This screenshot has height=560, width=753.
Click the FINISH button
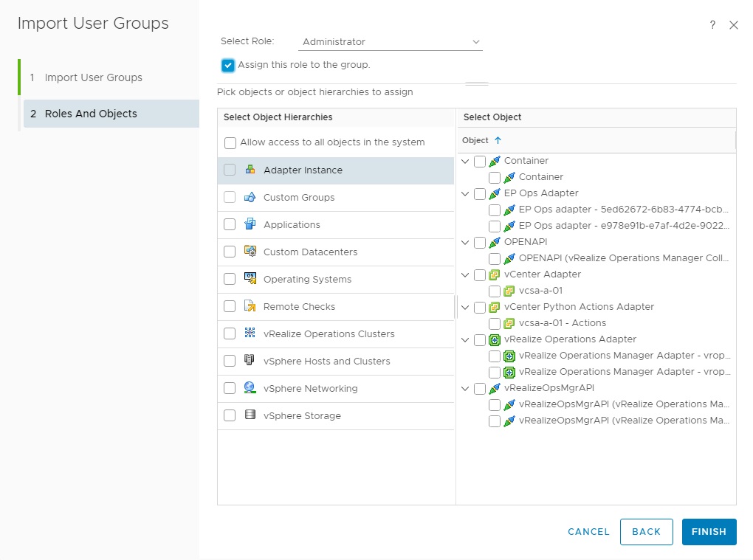(709, 532)
